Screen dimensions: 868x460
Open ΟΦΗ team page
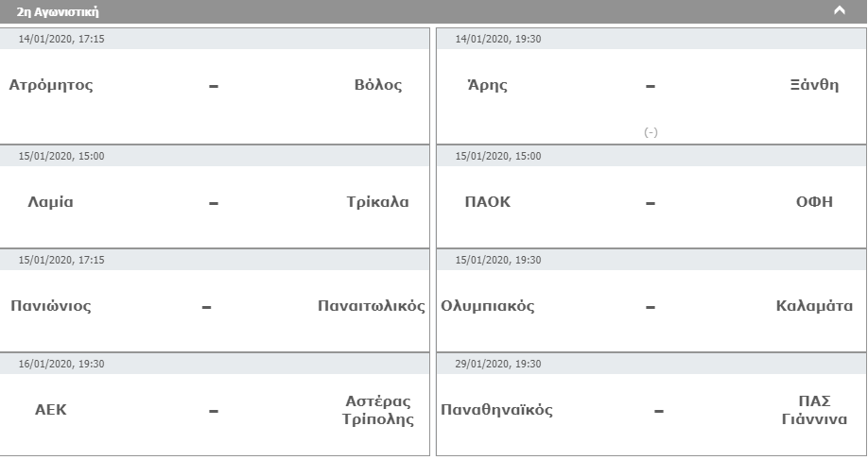[814, 202]
